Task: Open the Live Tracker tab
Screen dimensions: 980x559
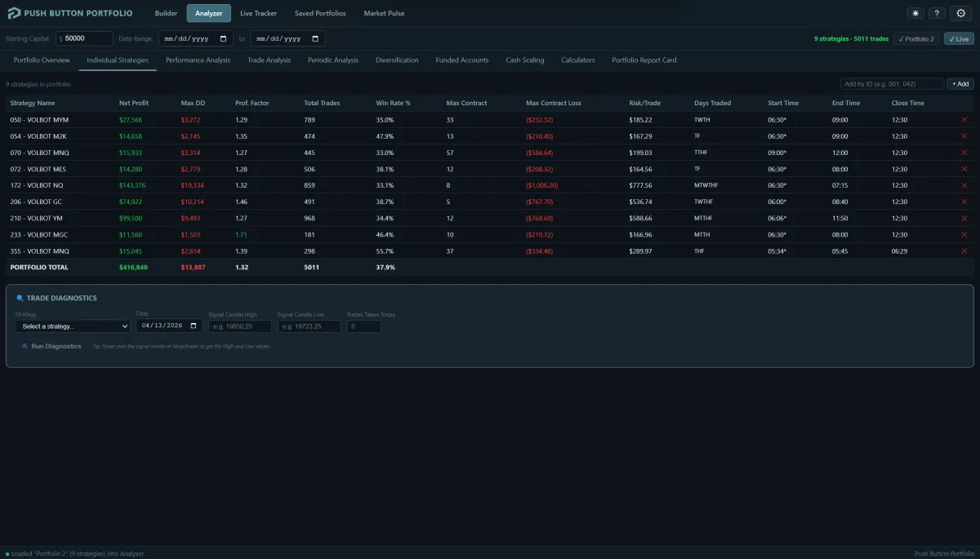Action: 258,13
